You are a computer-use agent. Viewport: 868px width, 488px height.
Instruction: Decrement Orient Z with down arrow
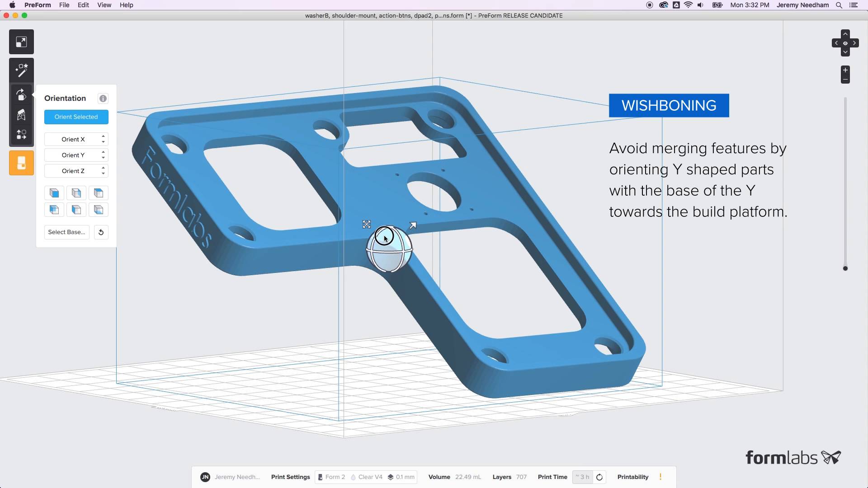(x=104, y=174)
